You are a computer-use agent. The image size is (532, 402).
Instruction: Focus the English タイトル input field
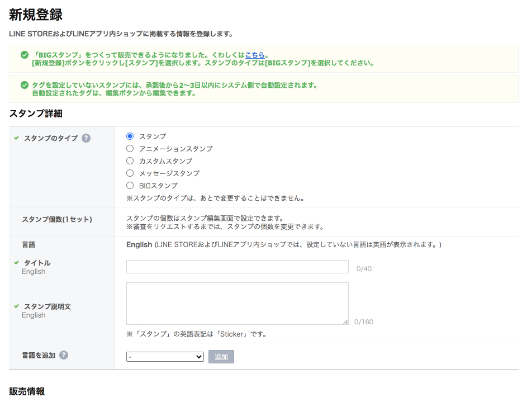[x=237, y=267]
